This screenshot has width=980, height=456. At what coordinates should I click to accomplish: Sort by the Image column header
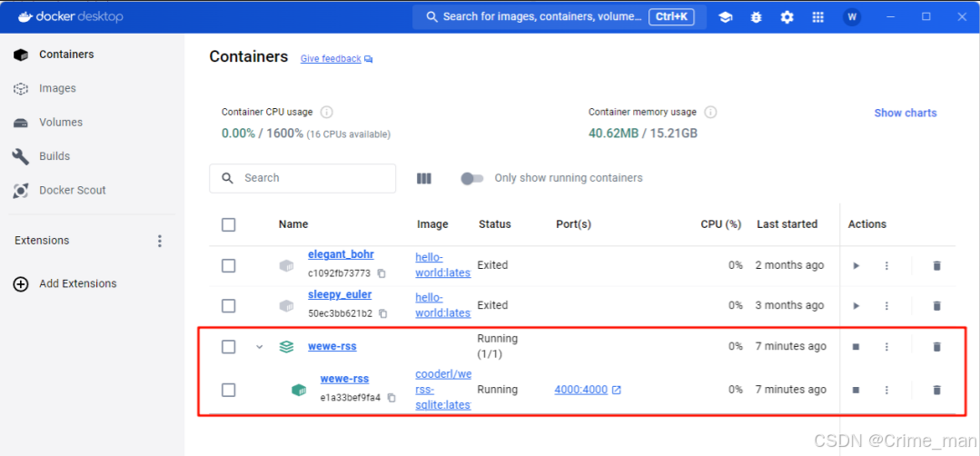click(x=432, y=224)
